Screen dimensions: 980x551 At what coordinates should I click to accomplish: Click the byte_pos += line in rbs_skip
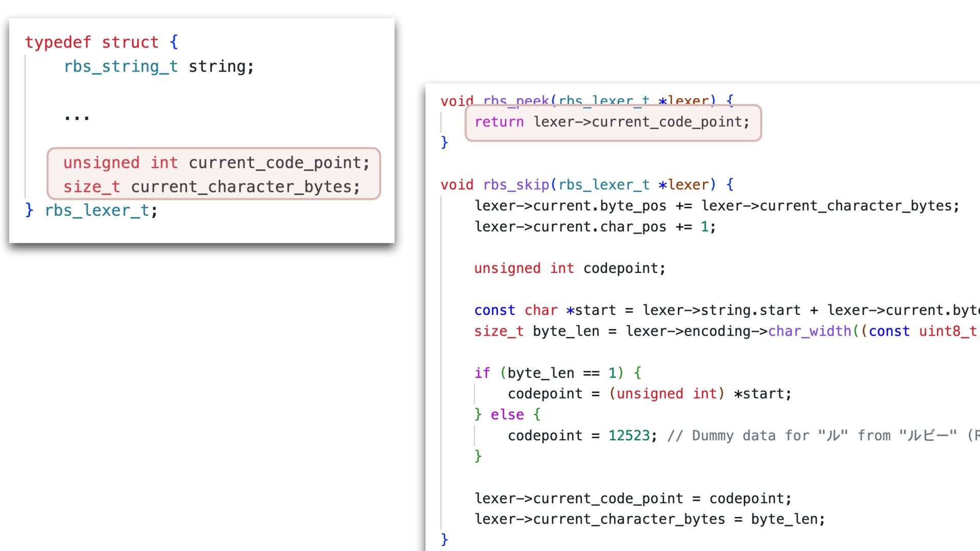coord(716,206)
